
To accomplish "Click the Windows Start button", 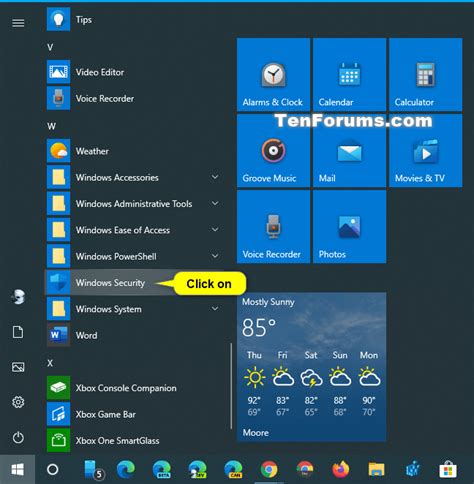I will click(x=17, y=470).
